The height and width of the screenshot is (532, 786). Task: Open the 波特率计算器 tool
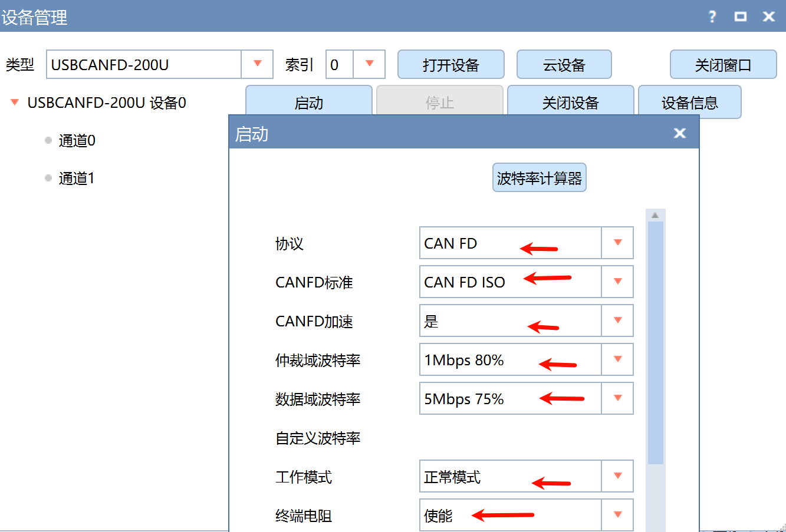pos(540,177)
